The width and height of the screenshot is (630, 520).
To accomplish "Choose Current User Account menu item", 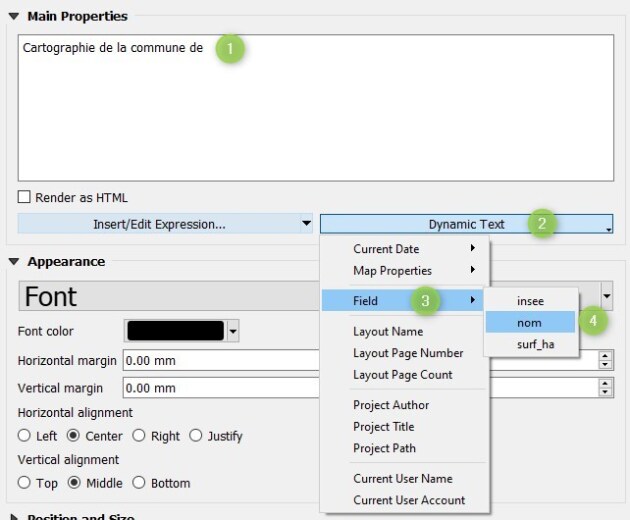I will [405, 500].
